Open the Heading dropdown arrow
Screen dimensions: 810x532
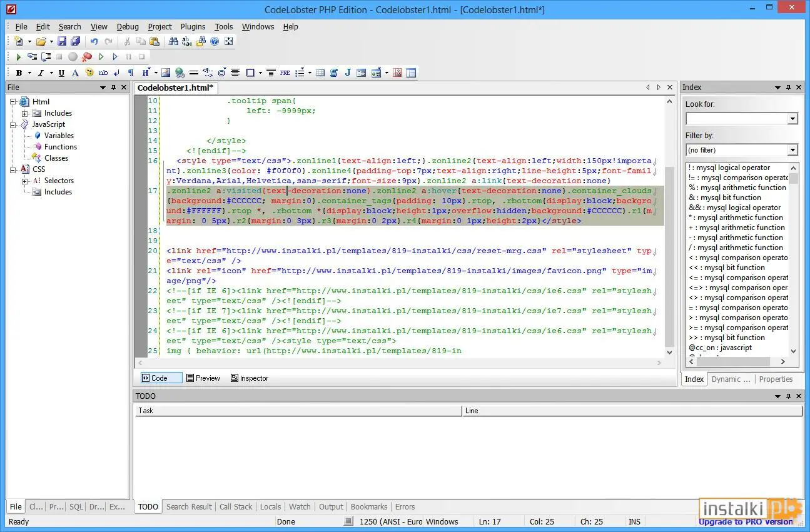pos(156,73)
